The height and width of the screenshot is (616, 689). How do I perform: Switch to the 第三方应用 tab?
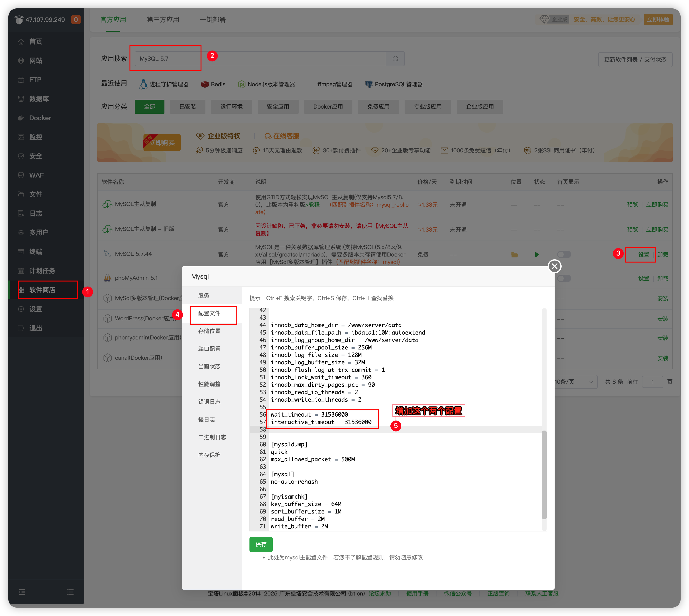(163, 20)
